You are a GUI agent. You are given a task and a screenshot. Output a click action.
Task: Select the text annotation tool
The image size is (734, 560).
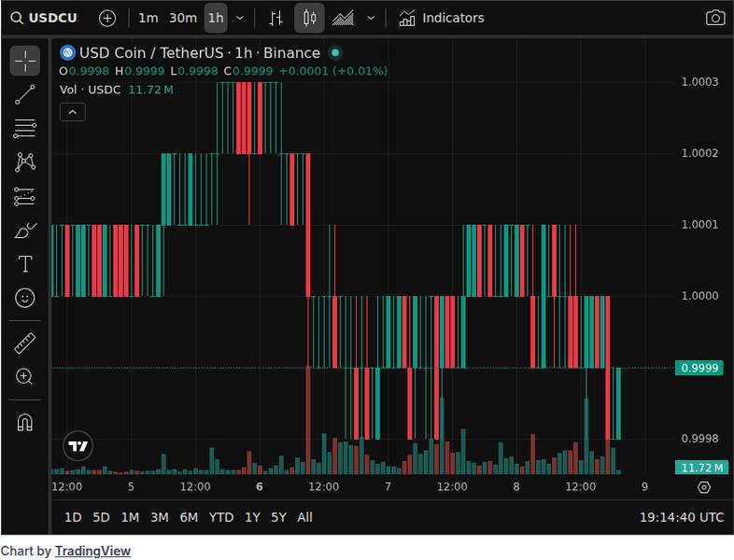(x=25, y=264)
